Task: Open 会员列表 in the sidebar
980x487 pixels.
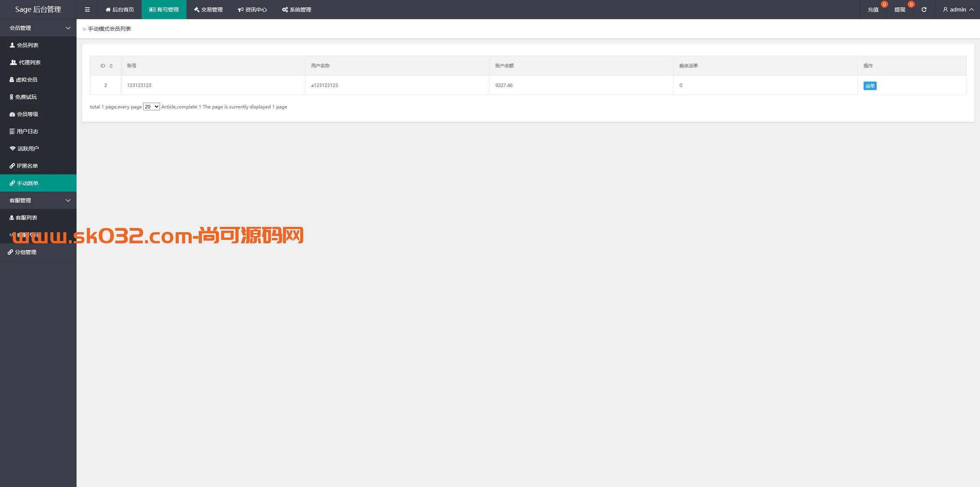Action: point(28,45)
